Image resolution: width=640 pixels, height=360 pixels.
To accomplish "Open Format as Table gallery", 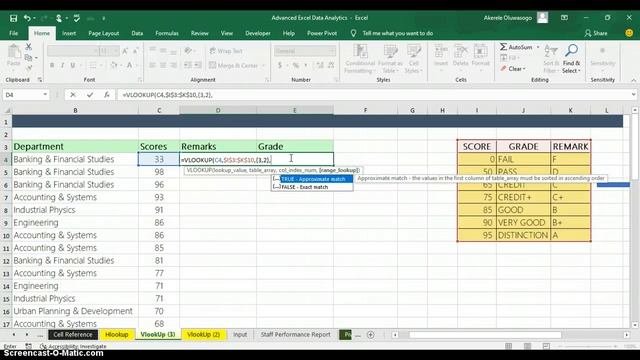I will pyautogui.click(x=390, y=59).
